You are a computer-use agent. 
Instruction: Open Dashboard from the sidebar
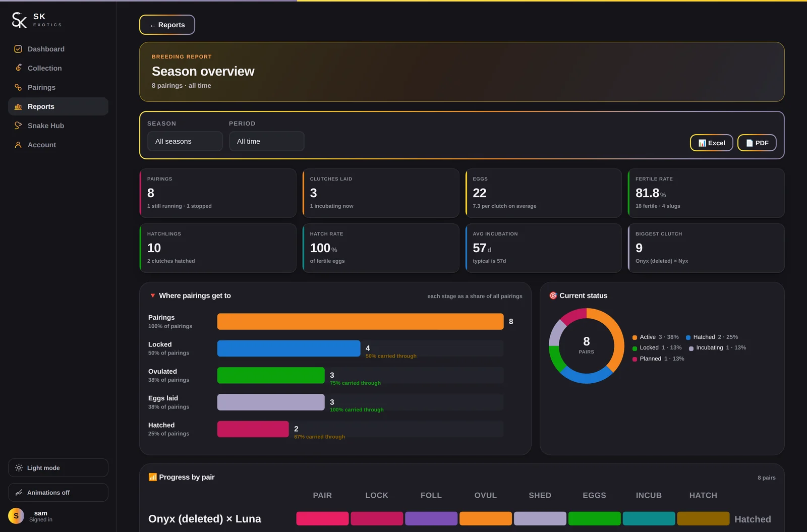tap(58, 49)
